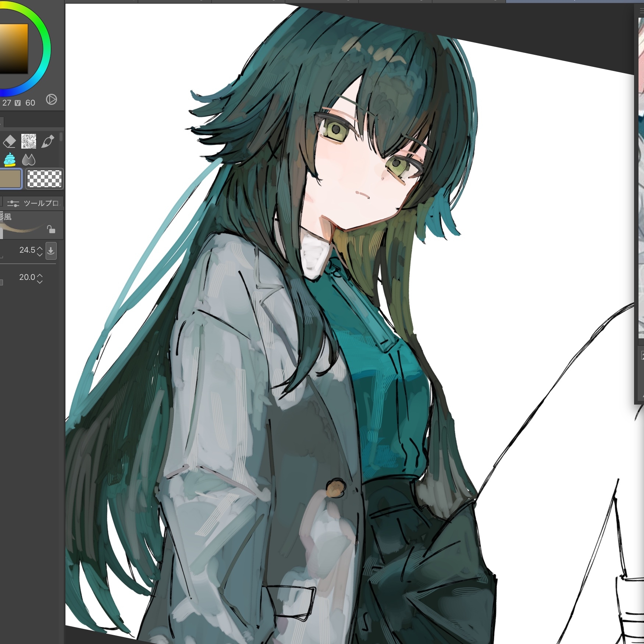The width and height of the screenshot is (644, 644).
Task: Decrease the 20.0 value with down arrow
Action: [40, 282]
